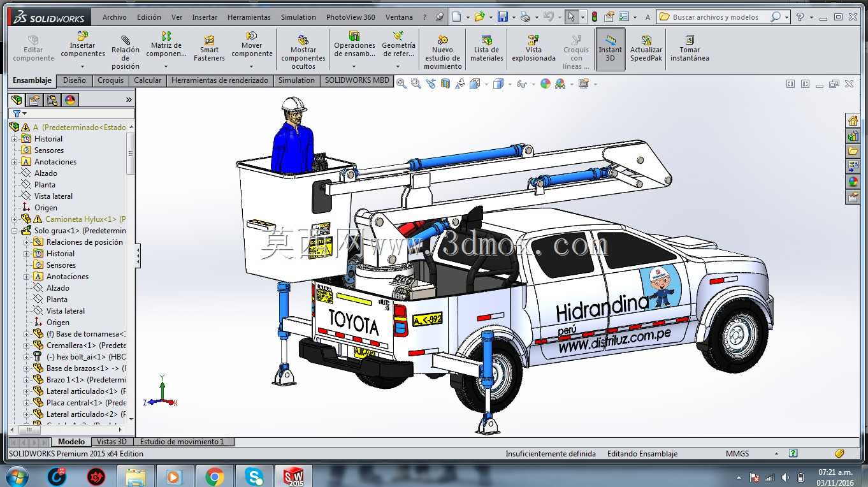Collapse Solo grua<1> tree node
This screenshot has width=868, height=487.
tap(14, 231)
